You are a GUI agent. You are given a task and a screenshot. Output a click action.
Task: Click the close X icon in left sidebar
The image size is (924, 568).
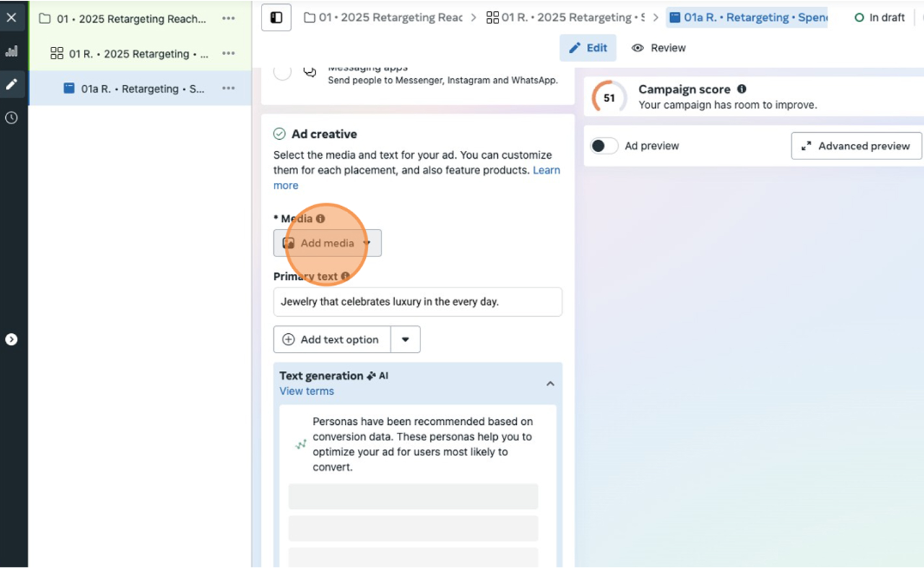[12, 18]
